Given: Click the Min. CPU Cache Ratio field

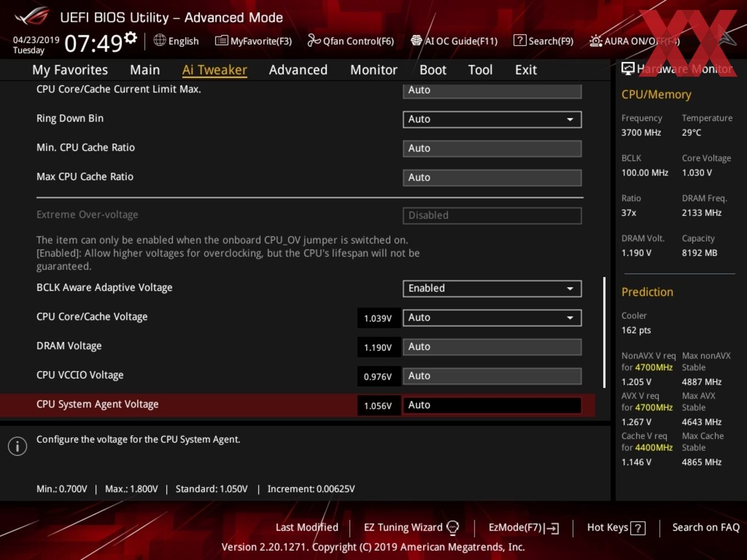Looking at the screenshot, I should [x=492, y=148].
